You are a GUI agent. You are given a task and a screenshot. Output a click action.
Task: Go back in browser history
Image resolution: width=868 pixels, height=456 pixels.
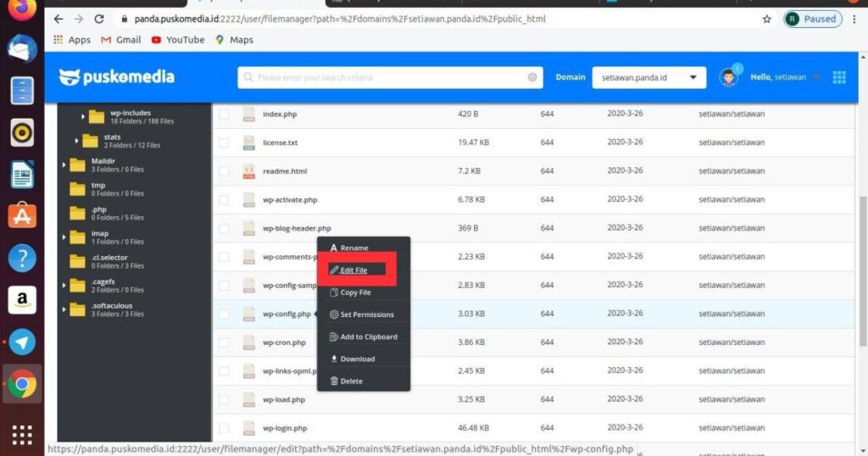[x=58, y=19]
